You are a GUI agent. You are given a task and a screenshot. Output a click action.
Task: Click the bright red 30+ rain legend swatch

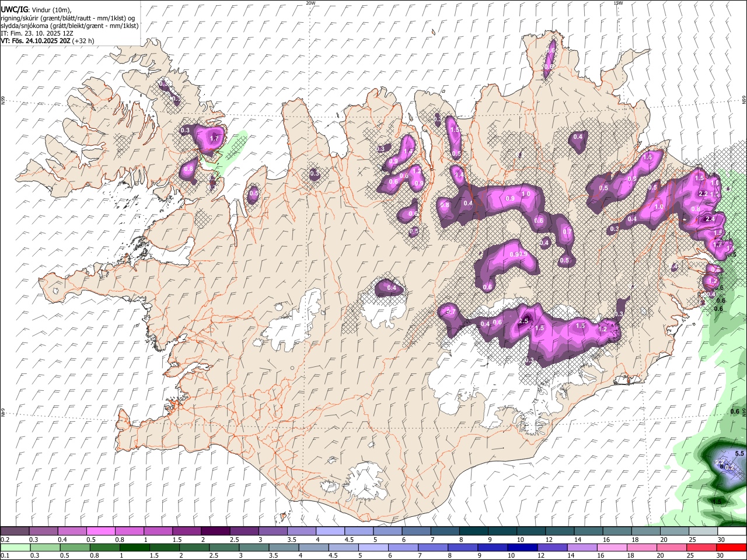coord(731,547)
